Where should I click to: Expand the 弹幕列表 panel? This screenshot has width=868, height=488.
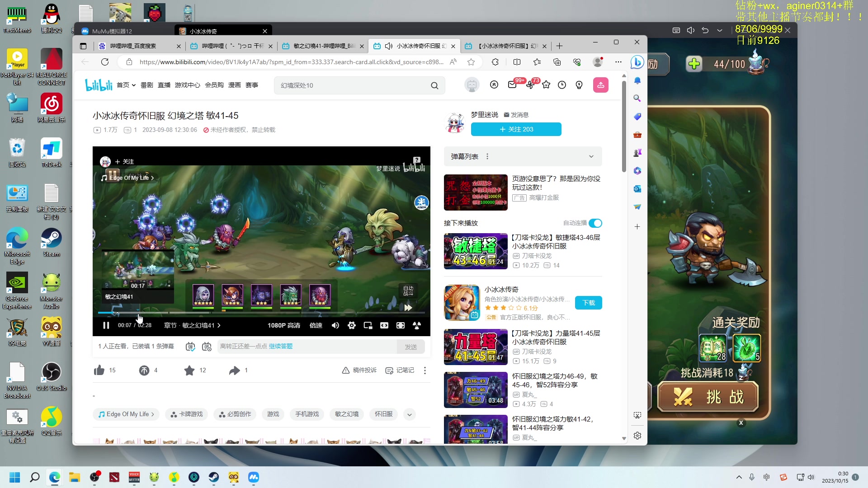(x=591, y=157)
